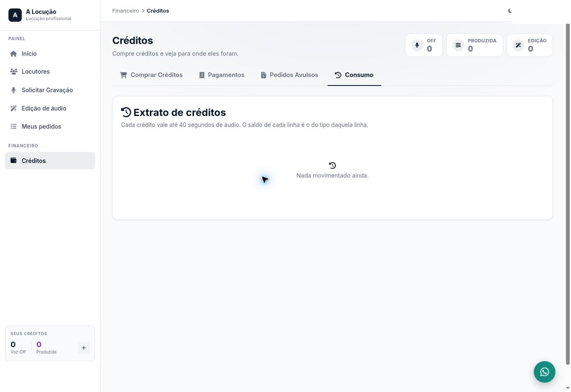Screen dimensions: 571x392
Task: Go to Meus pedidos page
Action: click(50, 127)
